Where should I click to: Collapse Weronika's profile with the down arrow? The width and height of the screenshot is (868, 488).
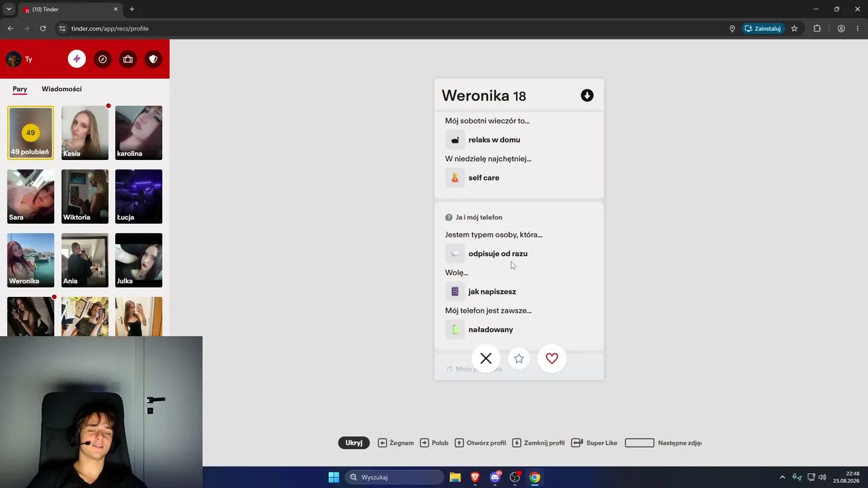(x=587, y=96)
